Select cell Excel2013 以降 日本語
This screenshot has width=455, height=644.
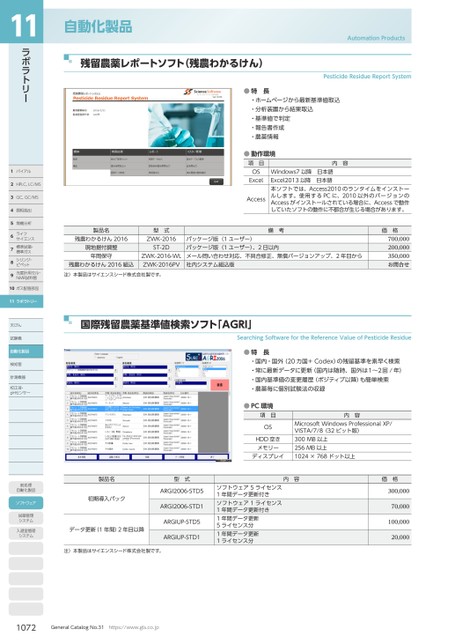pos(340,180)
